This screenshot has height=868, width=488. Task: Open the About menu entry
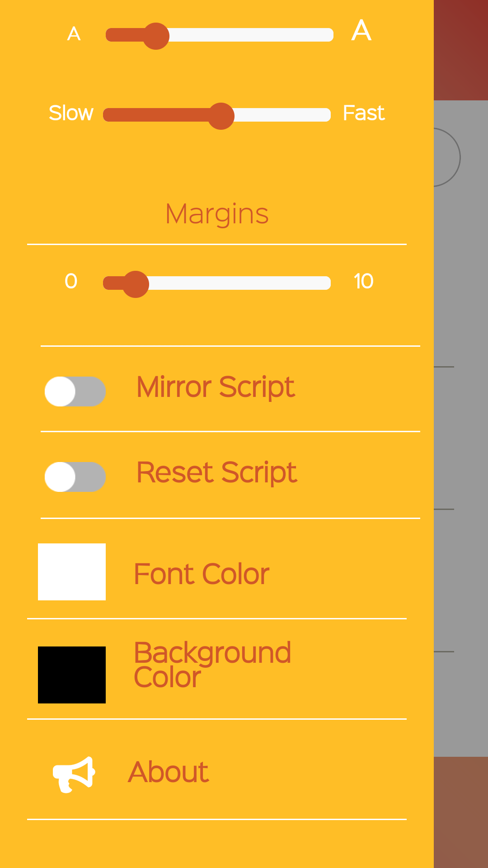click(168, 772)
